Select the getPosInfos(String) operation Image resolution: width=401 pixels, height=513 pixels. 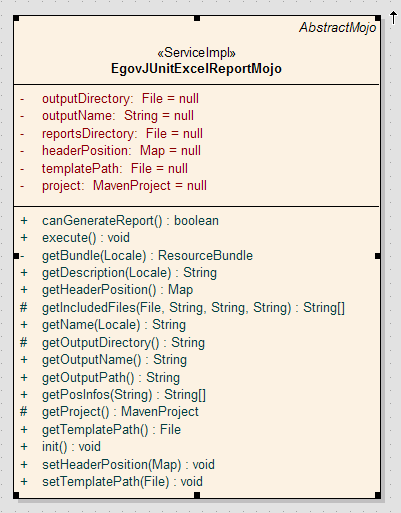[113, 395]
